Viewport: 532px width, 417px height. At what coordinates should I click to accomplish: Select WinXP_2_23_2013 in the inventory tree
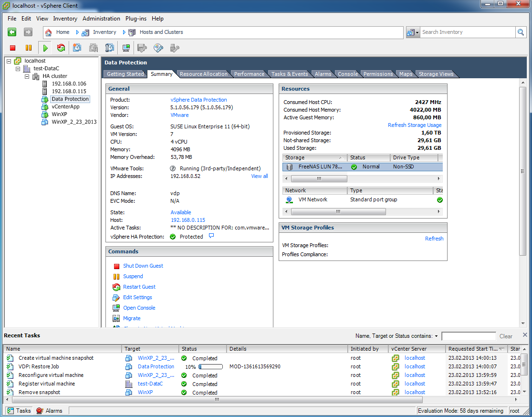pos(74,122)
